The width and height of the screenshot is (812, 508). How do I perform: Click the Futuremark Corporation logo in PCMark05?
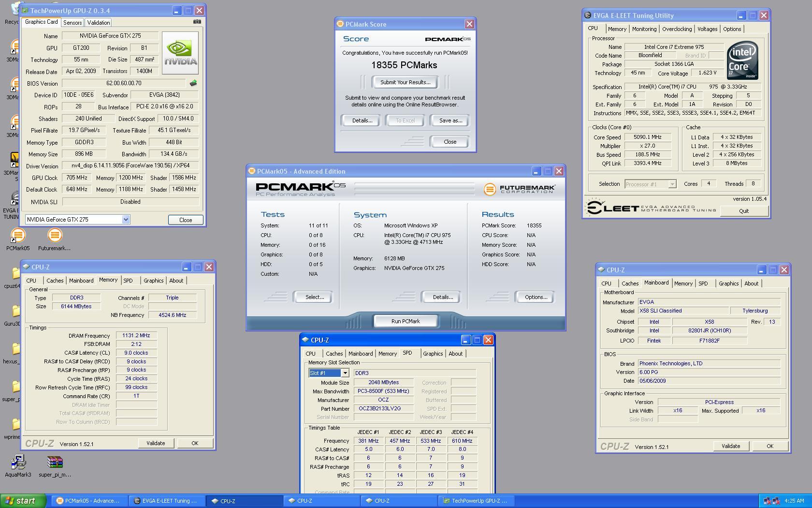coord(520,189)
